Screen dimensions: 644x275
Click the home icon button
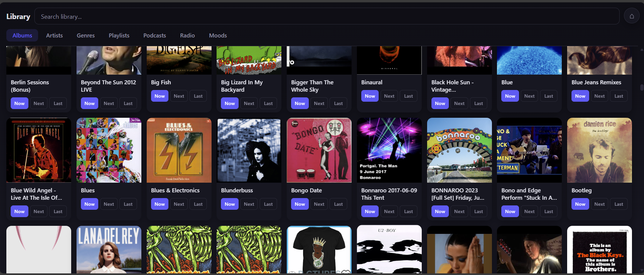coord(632,16)
